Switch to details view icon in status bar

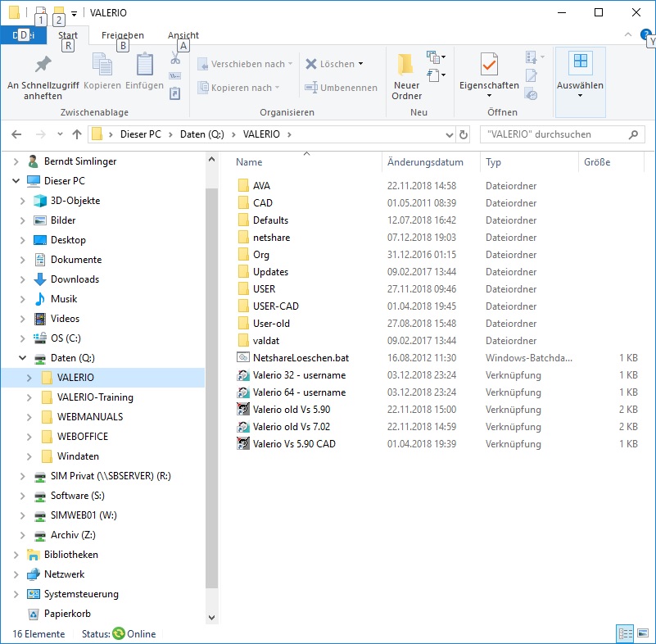pyautogui.click(x=626, y=633)
